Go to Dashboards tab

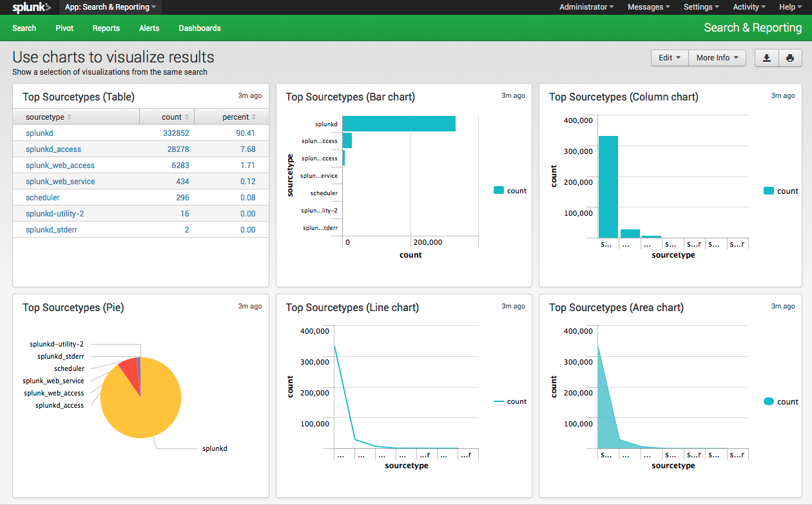click(200, 28)
